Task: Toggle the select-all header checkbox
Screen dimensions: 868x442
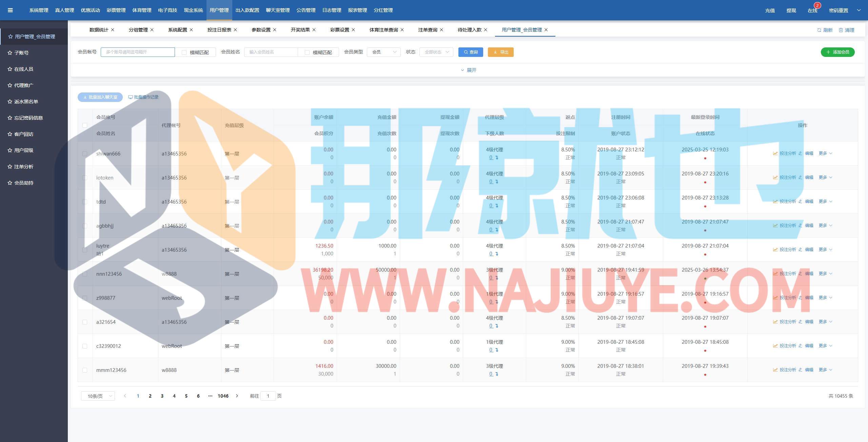Action: click(85, 125)
